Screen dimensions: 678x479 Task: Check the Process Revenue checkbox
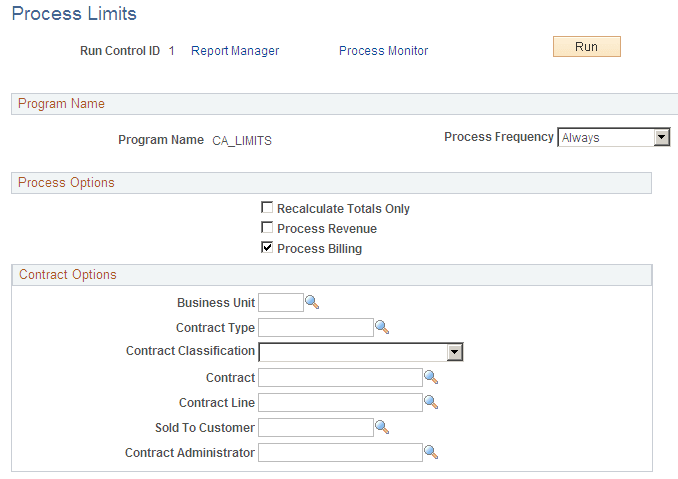[x=267, y=228]
